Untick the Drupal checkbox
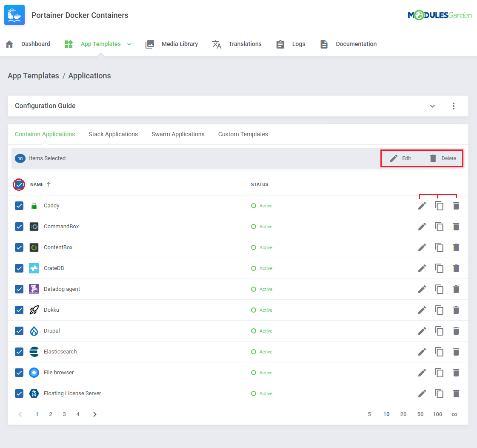 (x=19, y=331)
